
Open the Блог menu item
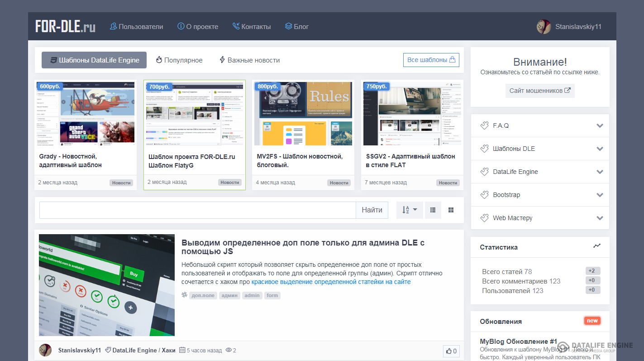pyautogui.click(x=297, y=27)
